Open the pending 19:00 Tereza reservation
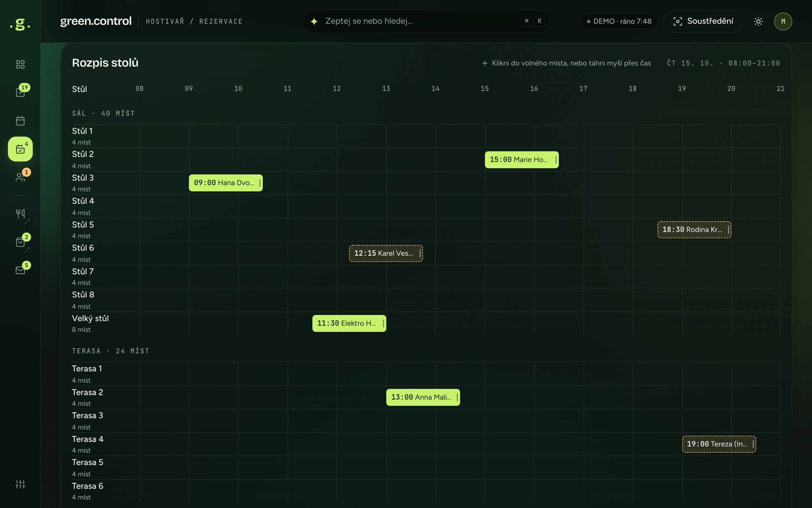This screenshot has width=812, height=508. click(x=719, y=444)
